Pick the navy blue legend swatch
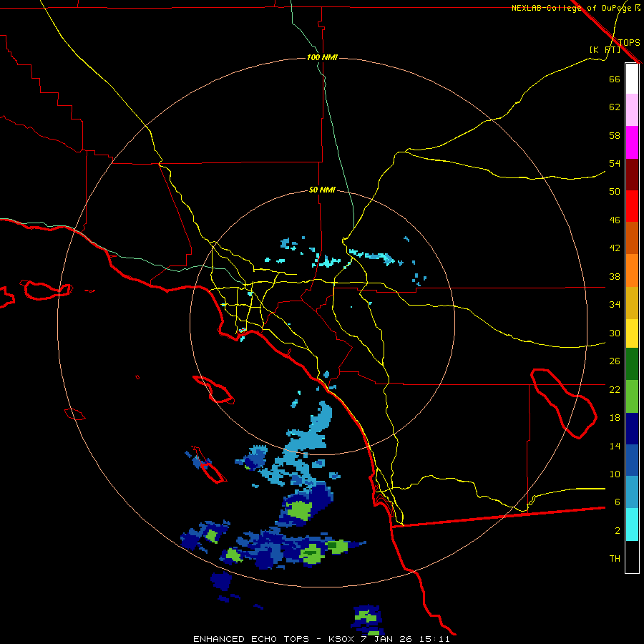 pos(632,429)
